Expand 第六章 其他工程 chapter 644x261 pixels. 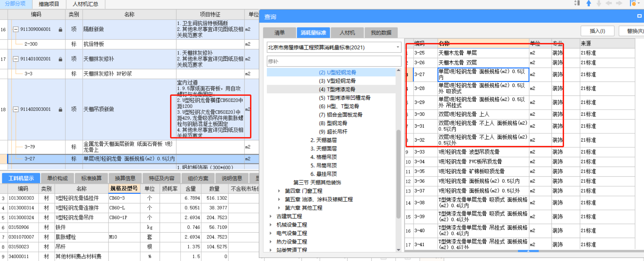point(279,208)
